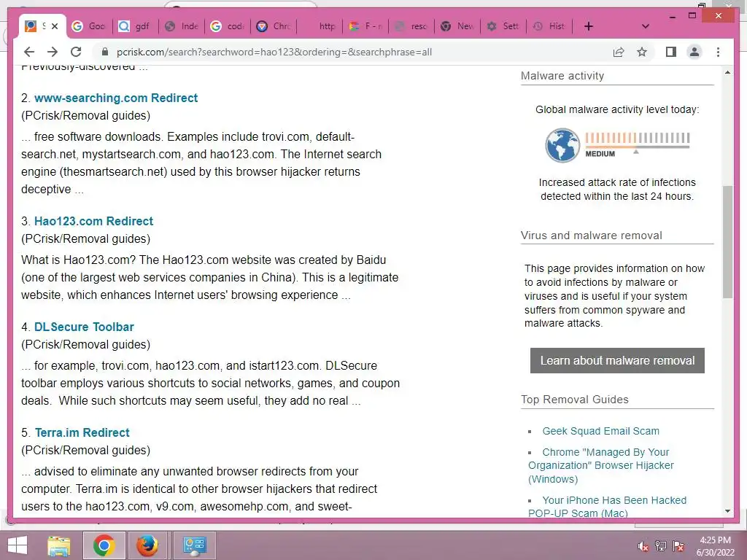
Task: Click Chrome taskbar icon
Action: pos(104,545)
